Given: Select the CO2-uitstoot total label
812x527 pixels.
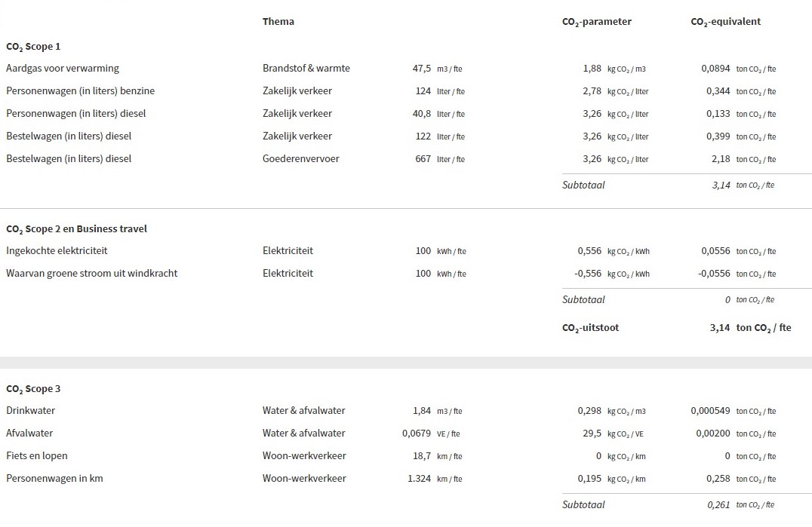Looking at the screenshot, I should (x=590, y=328).
